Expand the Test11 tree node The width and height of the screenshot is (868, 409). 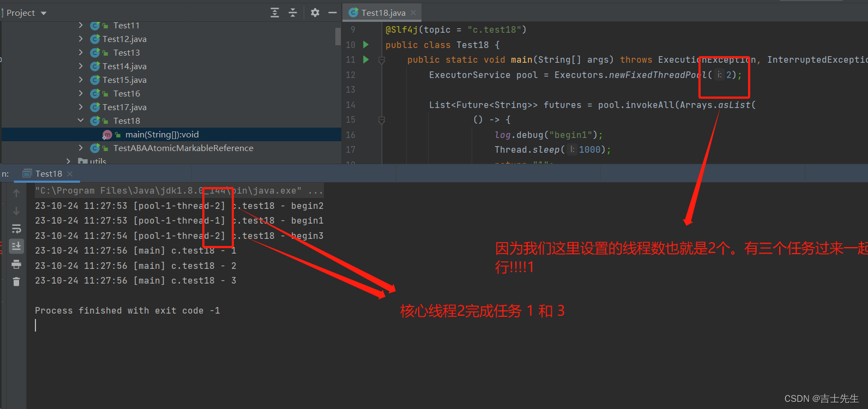tap(81, 25)
